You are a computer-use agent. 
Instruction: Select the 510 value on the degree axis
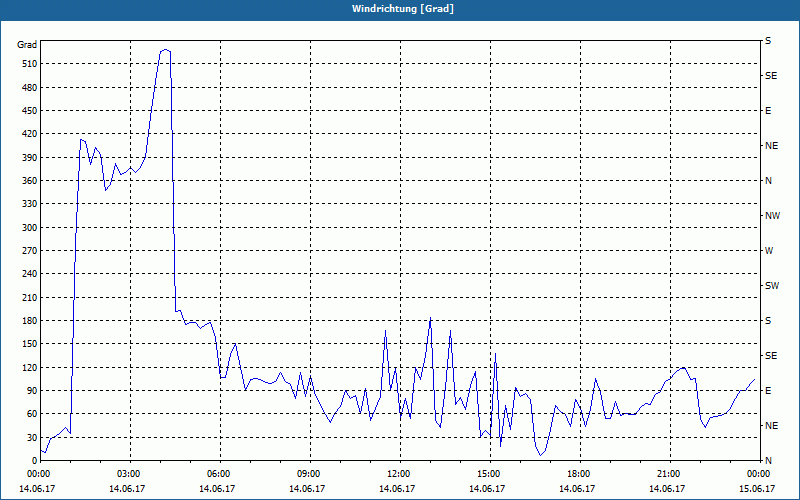click(29, 64)
